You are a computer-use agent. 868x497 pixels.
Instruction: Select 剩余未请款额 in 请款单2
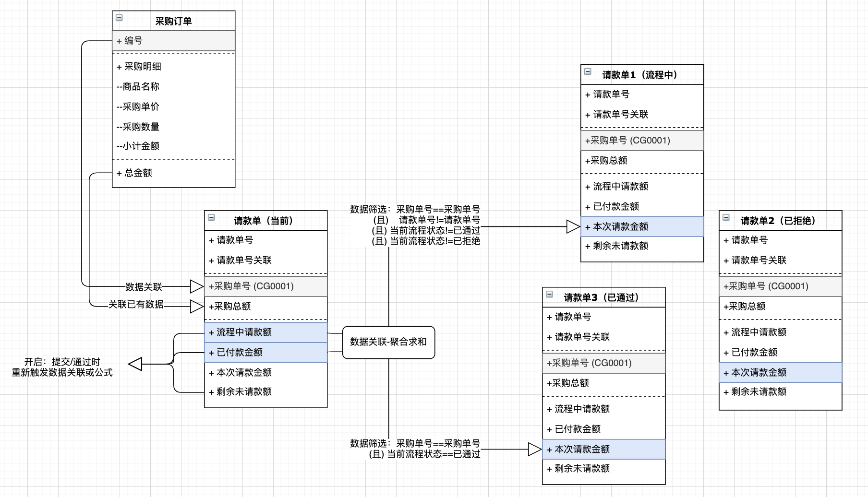[x=781, y=392]
